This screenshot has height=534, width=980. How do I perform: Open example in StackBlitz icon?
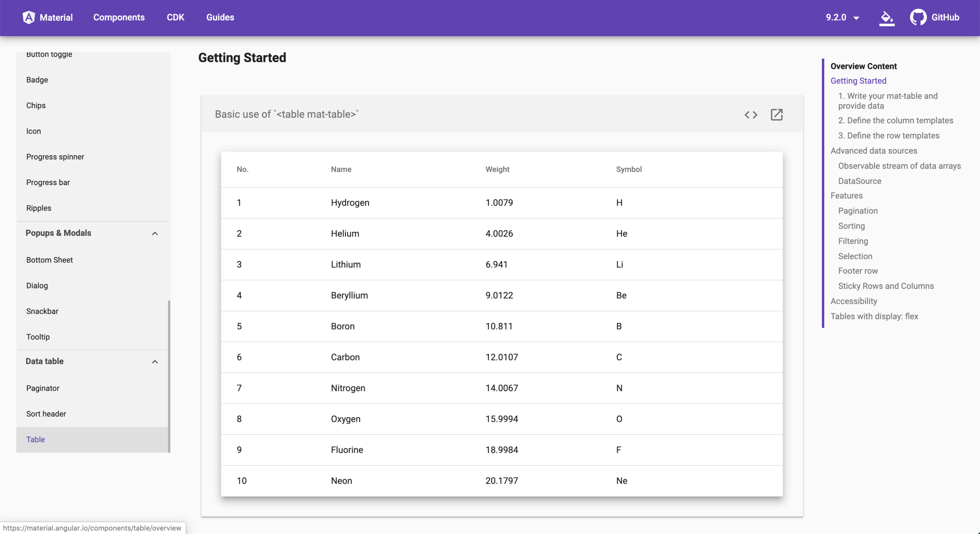[777, 115]
